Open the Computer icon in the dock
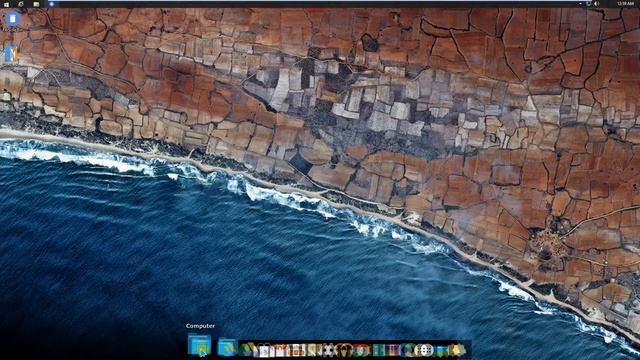This screenshot has height=360, width=640. [199, 345]
